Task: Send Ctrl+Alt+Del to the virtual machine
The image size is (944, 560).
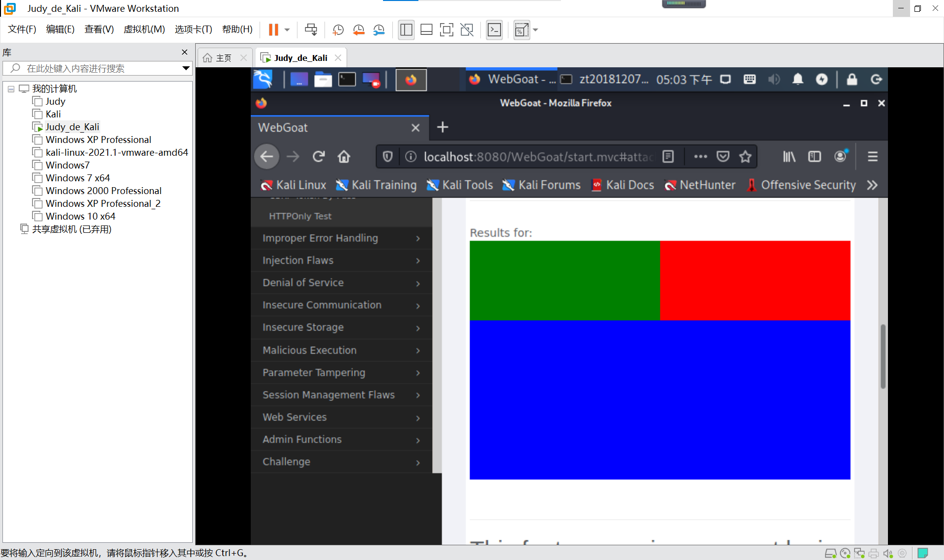Action: click(x=311, y=30)
